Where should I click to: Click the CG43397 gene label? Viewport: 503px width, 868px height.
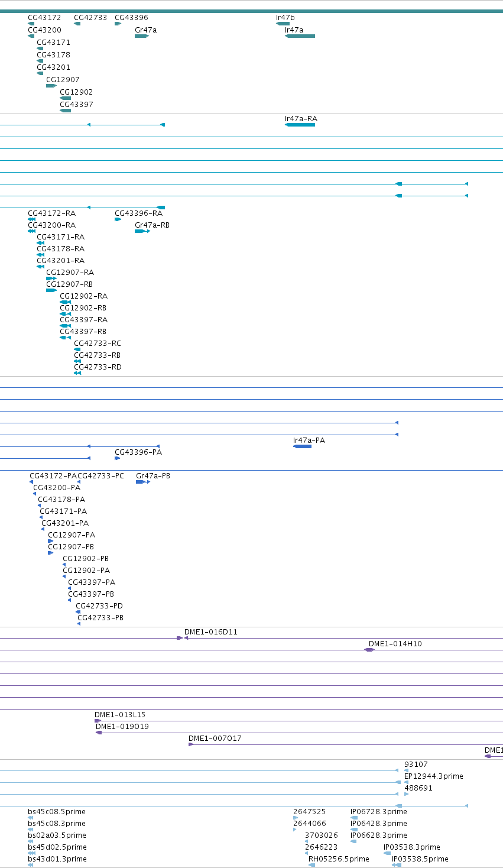pos(76,105)
